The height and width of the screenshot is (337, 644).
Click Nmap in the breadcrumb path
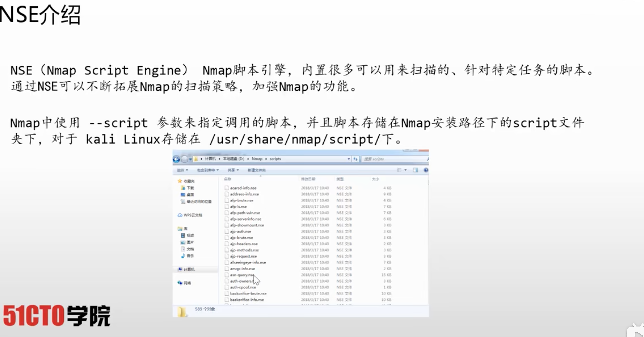[257, 159]
